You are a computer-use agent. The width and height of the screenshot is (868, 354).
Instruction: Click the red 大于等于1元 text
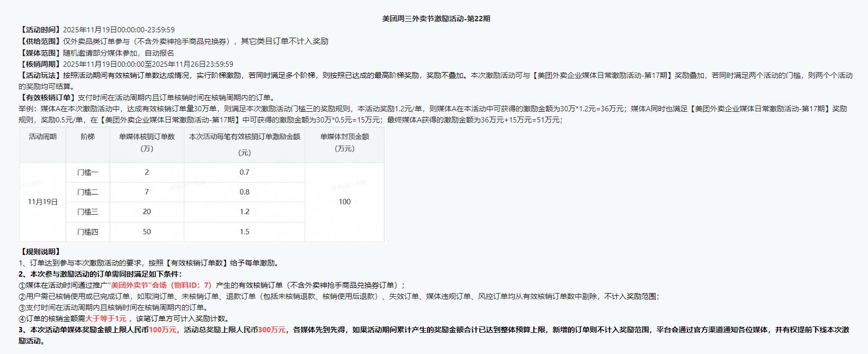click(106, 318)
